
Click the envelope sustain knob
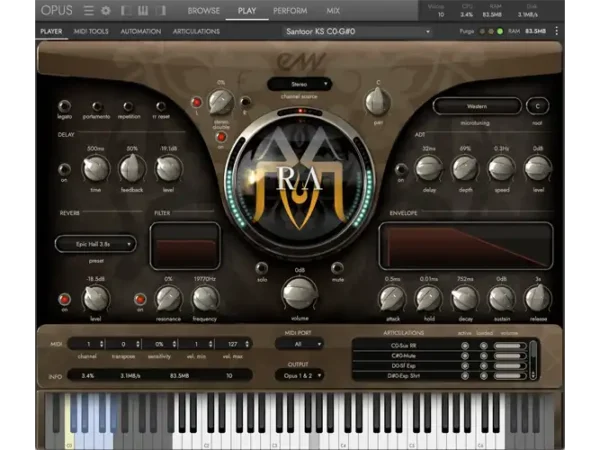tap(502, 299)
